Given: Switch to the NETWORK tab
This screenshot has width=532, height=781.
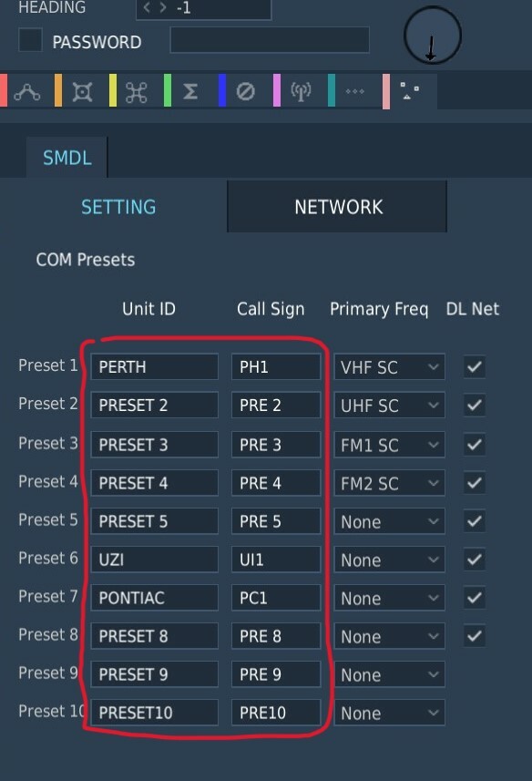Looking at the screenshot, I should coord(337,206).
